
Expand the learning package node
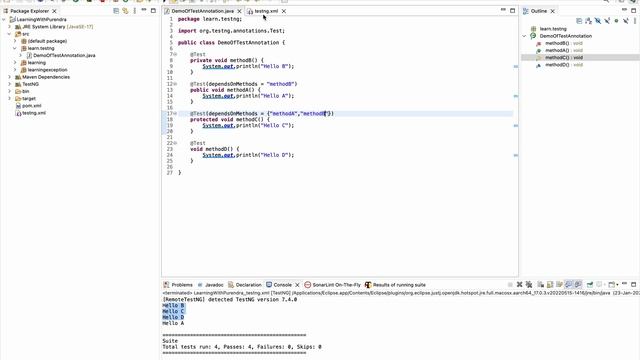click(x=15, y=63)
